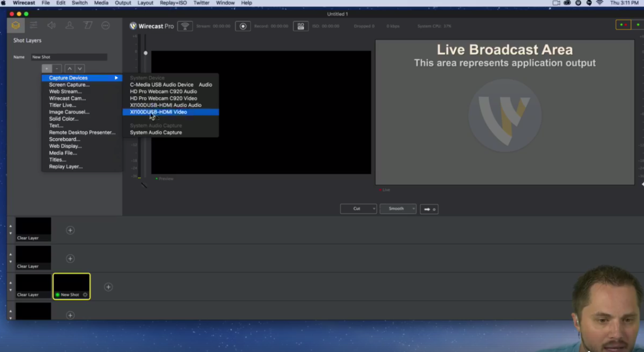Click the minus button to remove layer
Viewport: 644px width, 352px height.
[x=57, y=69]
